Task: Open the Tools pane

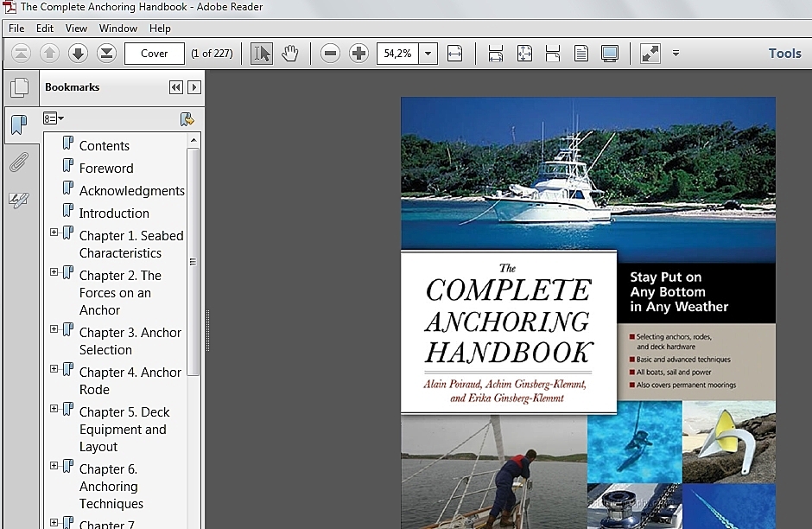Action: [x=784, y=54]
